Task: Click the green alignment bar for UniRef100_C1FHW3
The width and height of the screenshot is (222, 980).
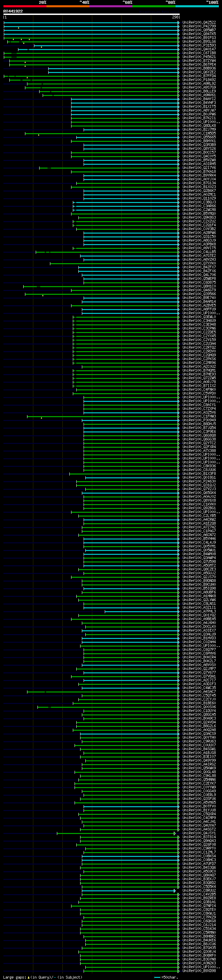Action: pyautogui.click(x=103, y=416)
